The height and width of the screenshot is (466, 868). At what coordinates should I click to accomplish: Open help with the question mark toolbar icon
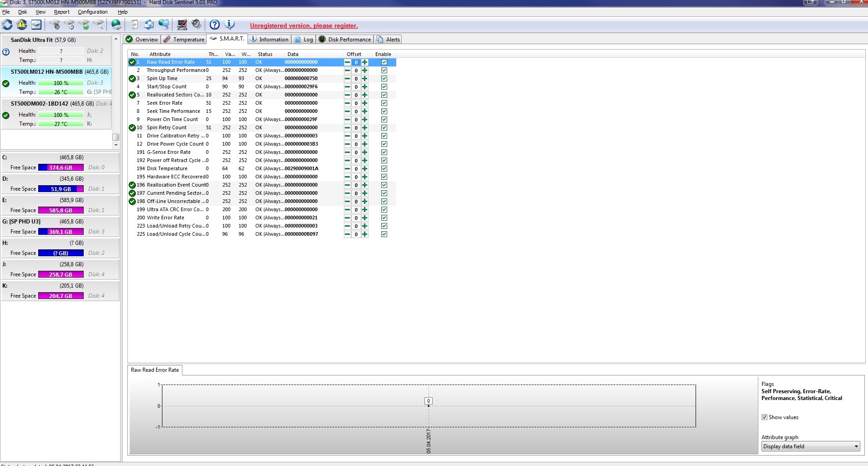(215, 25)
